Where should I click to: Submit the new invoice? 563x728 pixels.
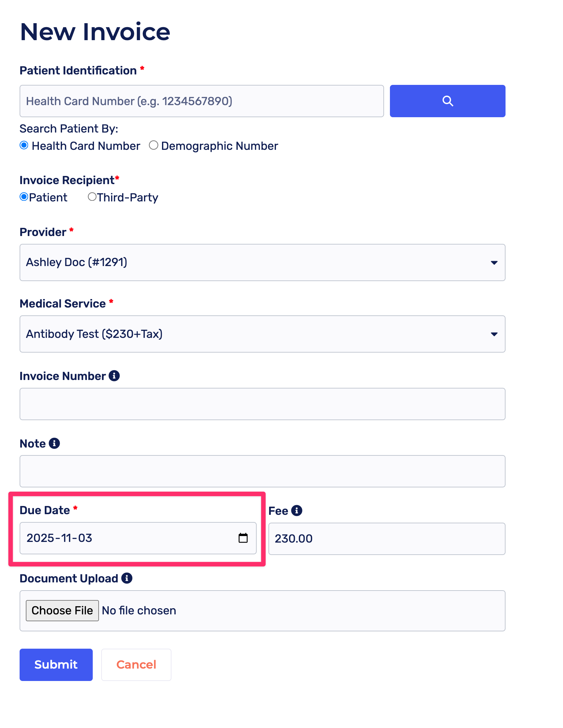click(56, 664)
